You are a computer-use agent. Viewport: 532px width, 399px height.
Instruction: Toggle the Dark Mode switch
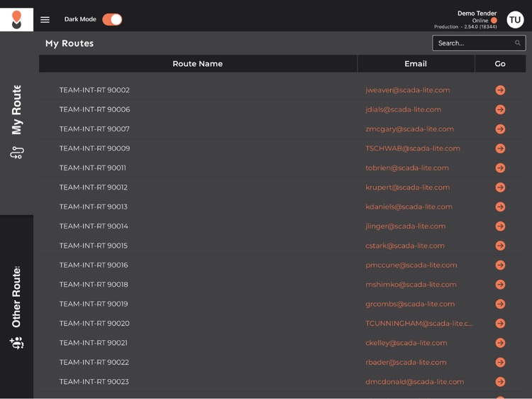pos(112,19)
